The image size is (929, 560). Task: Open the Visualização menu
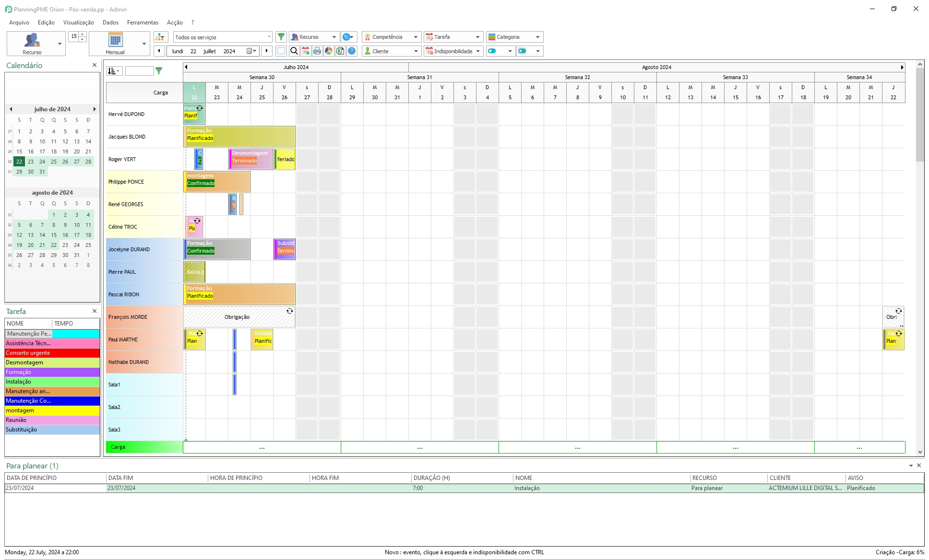click(79, 23)
